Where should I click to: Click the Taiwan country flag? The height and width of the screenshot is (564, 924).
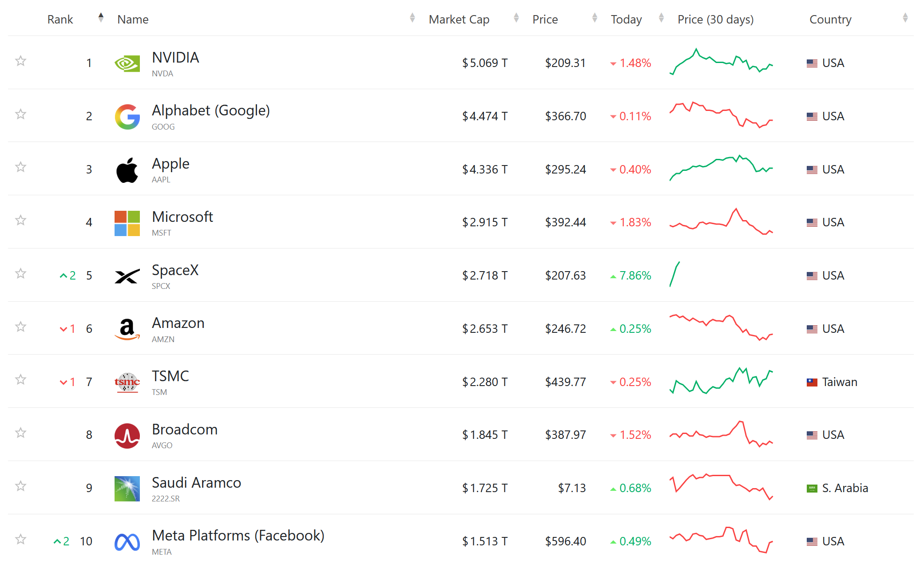812,382
